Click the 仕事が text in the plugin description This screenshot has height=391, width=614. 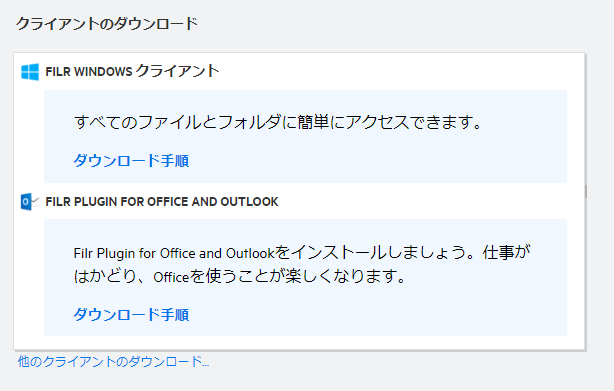click(507, 252)
